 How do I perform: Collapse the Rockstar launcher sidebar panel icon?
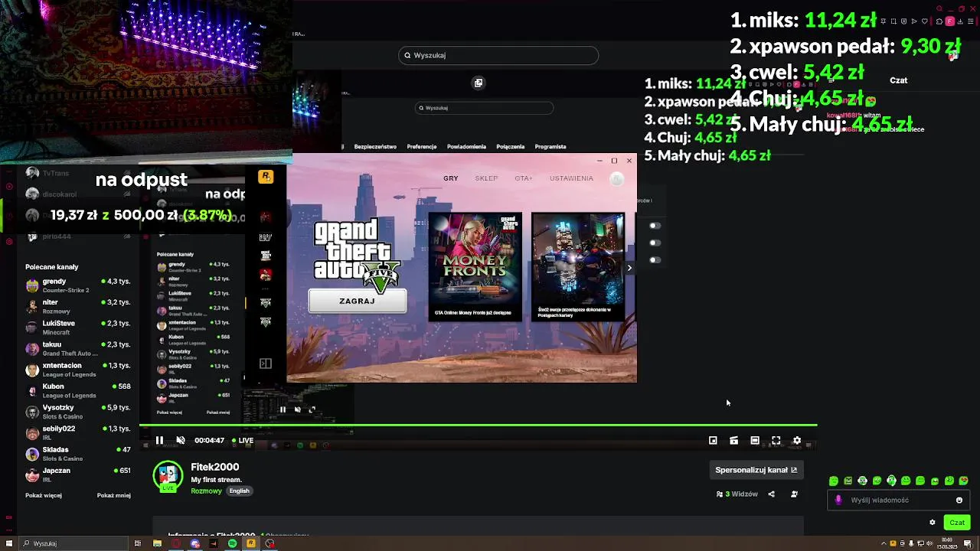click(x=266, y=364)
